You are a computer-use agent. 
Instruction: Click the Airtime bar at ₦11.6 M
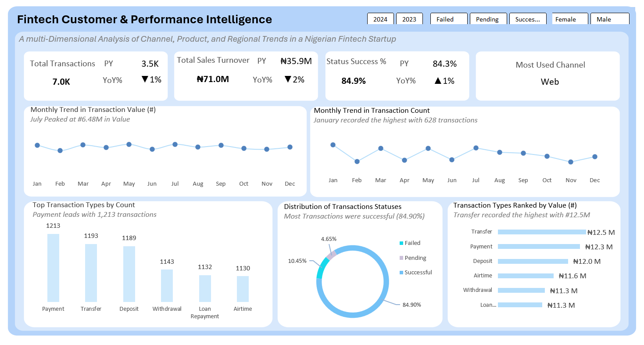coord(526,276)
